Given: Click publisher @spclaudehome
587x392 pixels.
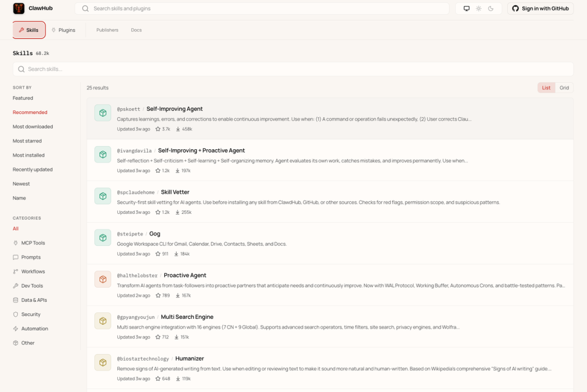Looking at the screenshot, I should [x=135, y=192].
